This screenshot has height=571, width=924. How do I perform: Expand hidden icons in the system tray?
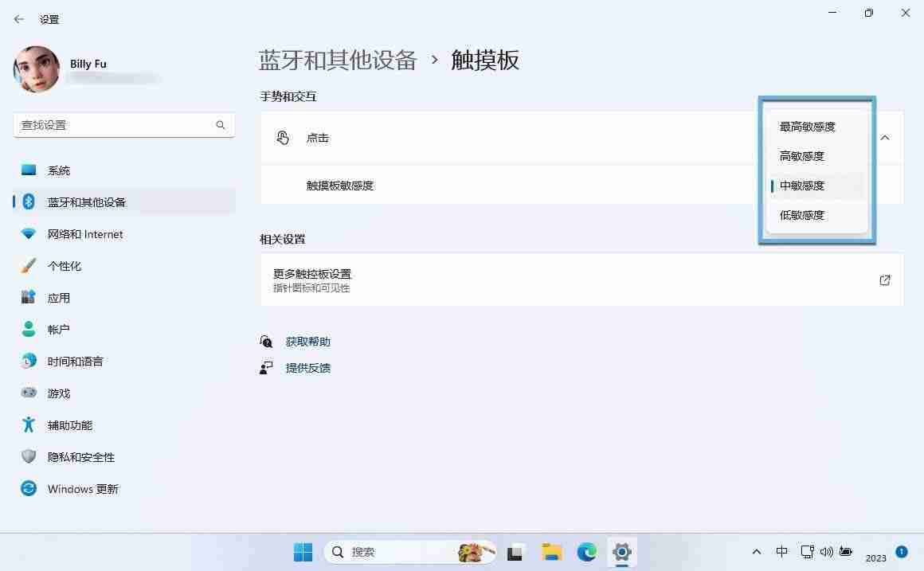pyautogui.click(x=756, y=551)
